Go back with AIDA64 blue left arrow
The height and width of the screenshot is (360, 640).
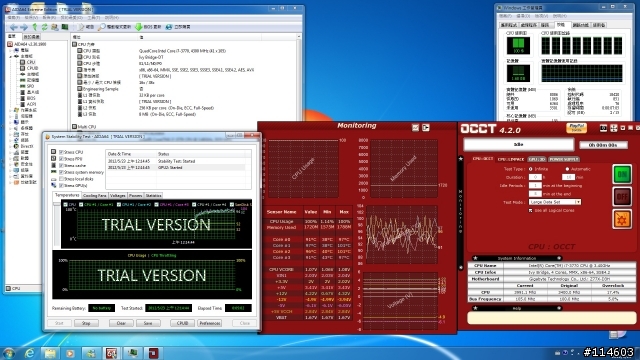(13, 27)
